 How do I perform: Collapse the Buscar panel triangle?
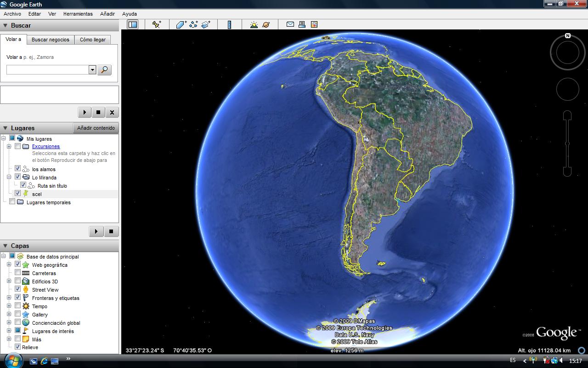click(6, 26)
